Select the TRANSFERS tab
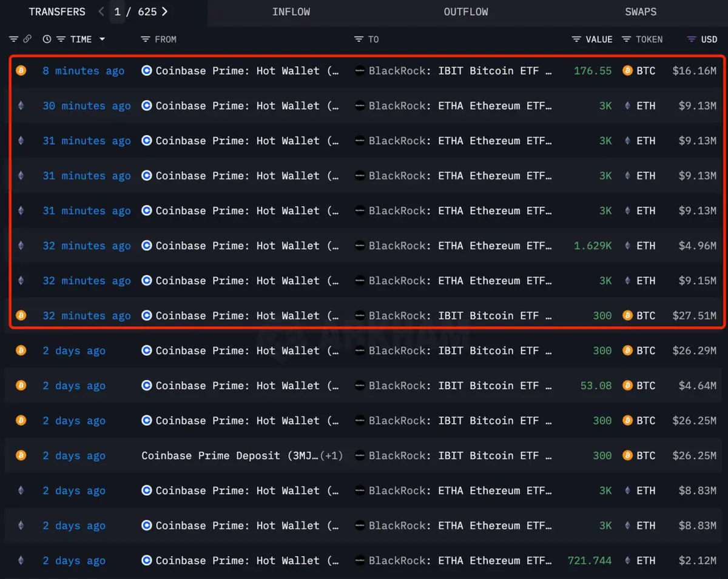This screenshot has width=728, height=579. click(57, 12)
